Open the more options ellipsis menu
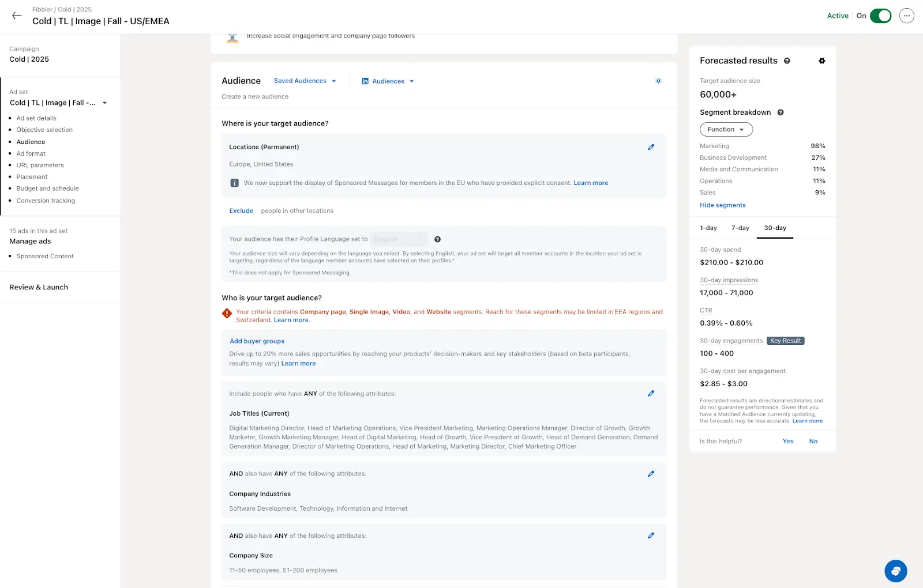Screen dimensions: 923x588 click(907, 16)
